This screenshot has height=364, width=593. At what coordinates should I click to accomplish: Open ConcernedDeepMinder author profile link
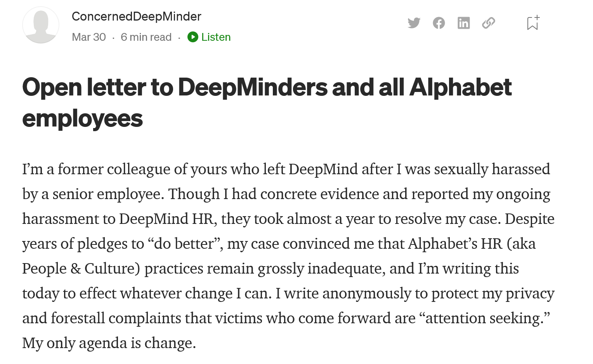coord(136,16)
